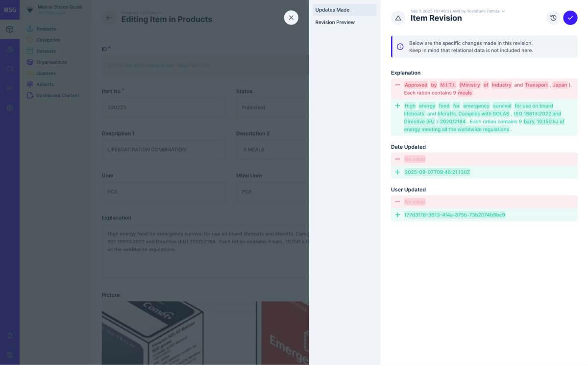Click added user ID f77d3f78-3613-4f4a-875b-73b2074b9bc9
This screenshot has height=365, width=588.
(x=455, y=215)
